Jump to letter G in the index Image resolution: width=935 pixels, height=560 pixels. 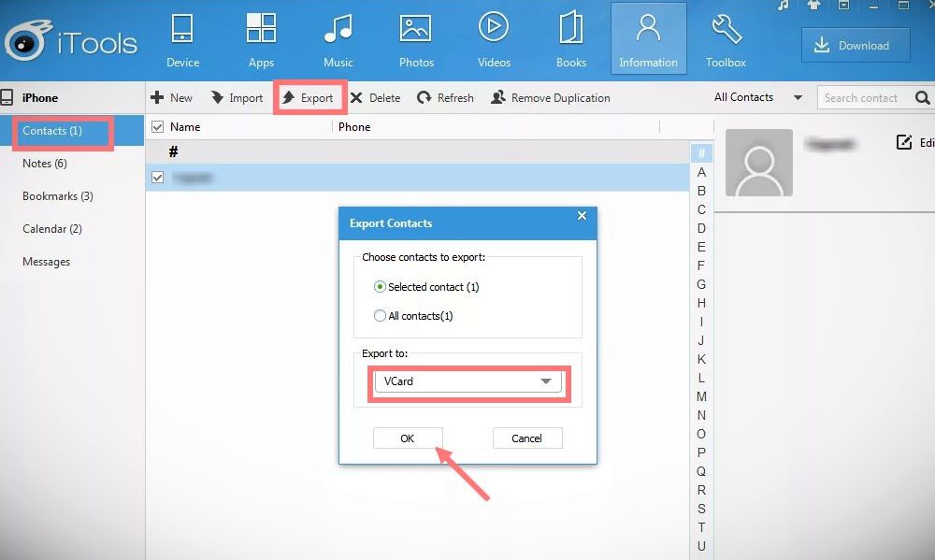point(701,284)
